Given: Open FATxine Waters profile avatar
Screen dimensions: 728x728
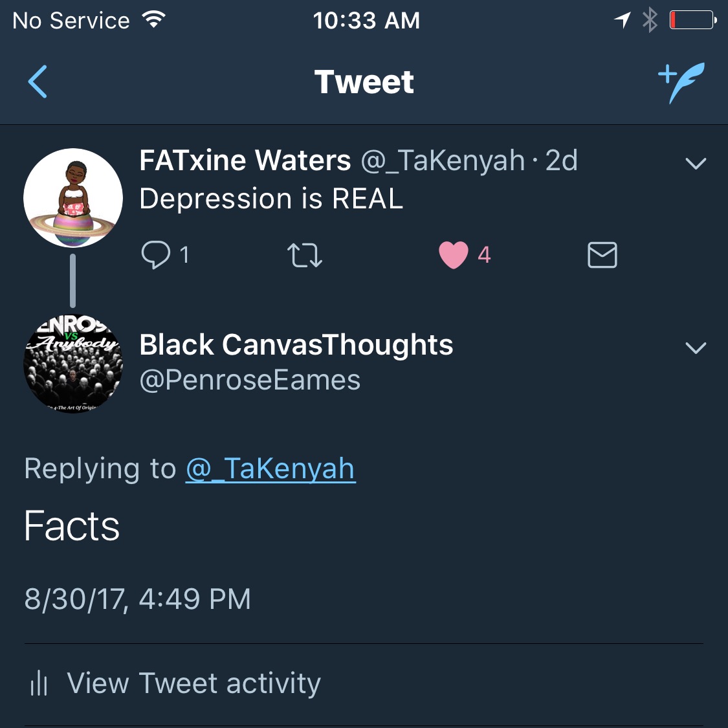Looking at the screenshot, I should pyautogui.click(x=73, y=198).
